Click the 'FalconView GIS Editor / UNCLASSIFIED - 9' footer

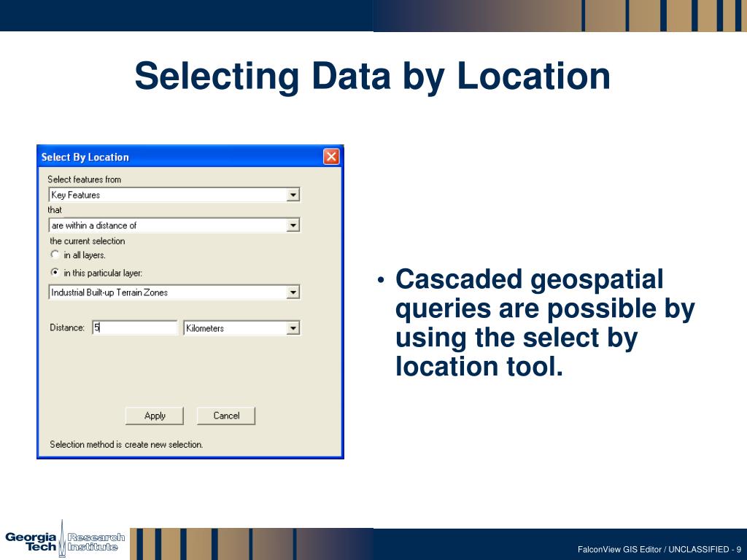pos(659,550)
